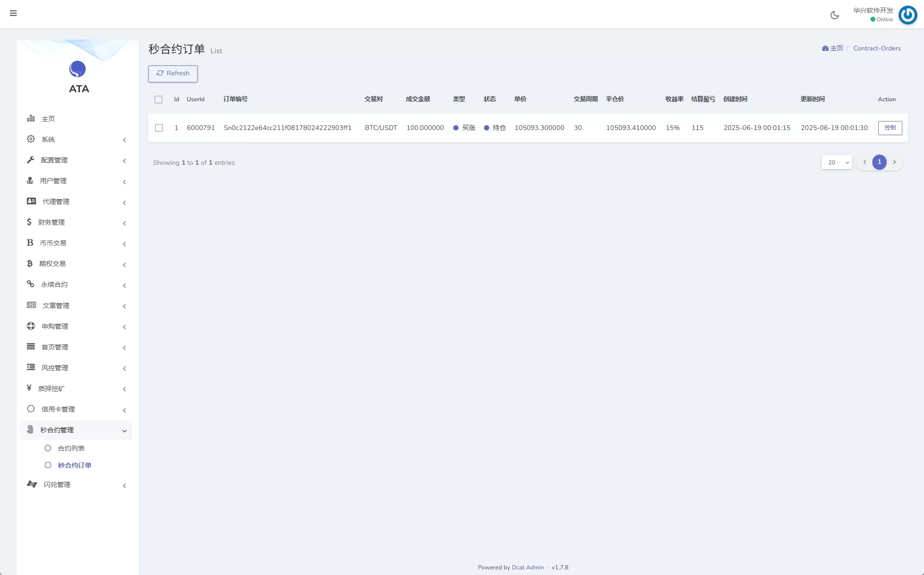Click the 永续合约 link icon
Viewport: 924px width, 575px height.
pos(31,284)
